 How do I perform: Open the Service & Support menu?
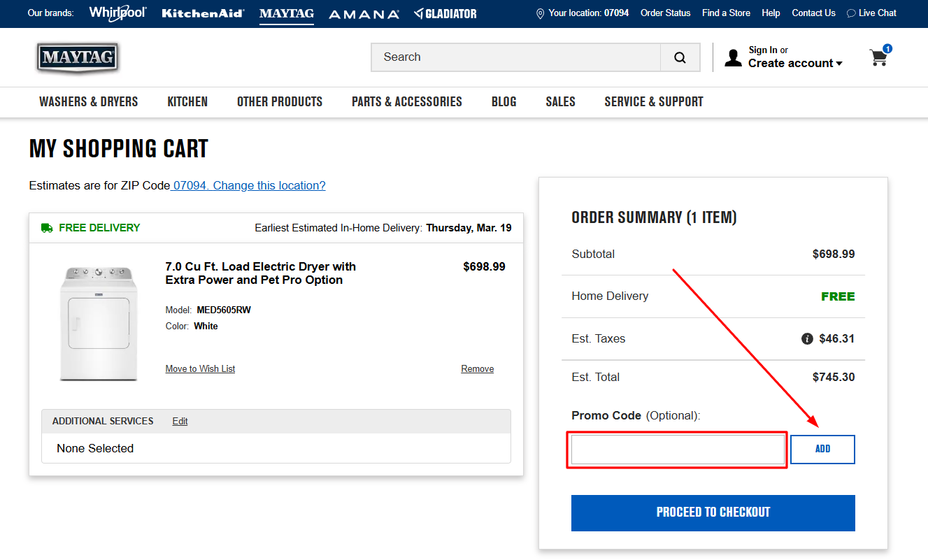(653, 101)
